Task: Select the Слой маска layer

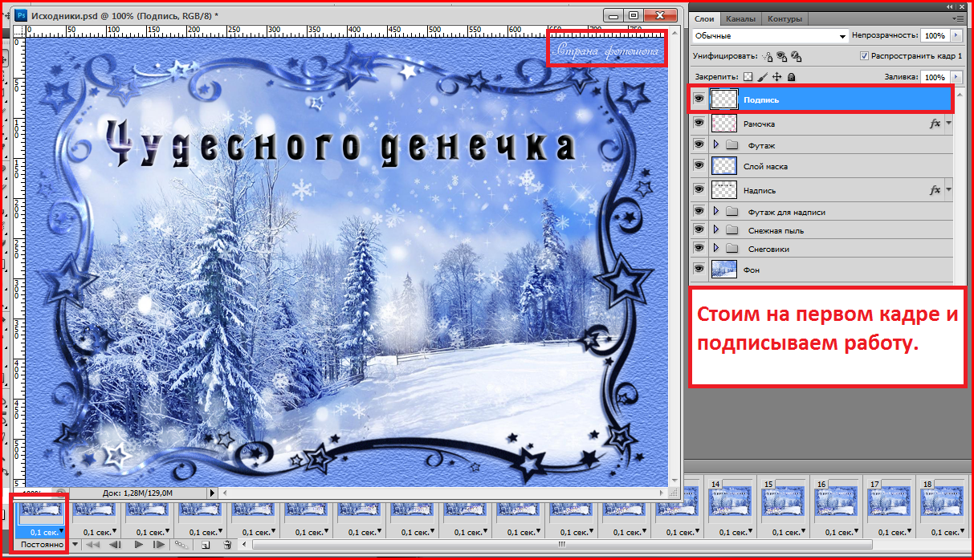Action: pyautogui.click(x=823, y=166)
